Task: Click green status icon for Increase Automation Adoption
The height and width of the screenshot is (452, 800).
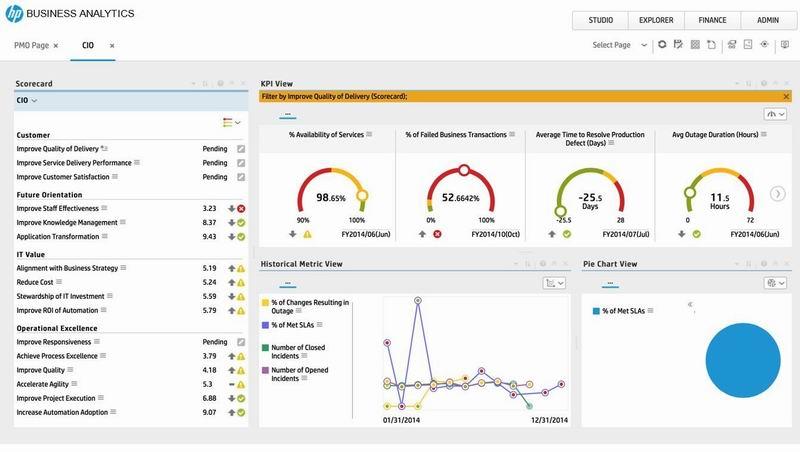Action: tap(241, 413)
